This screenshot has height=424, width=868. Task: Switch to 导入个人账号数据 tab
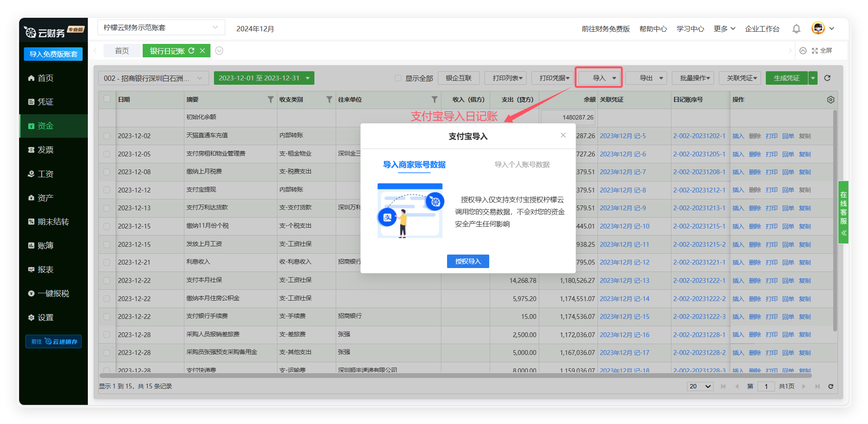pyautogui.click(x=522, y=165)
